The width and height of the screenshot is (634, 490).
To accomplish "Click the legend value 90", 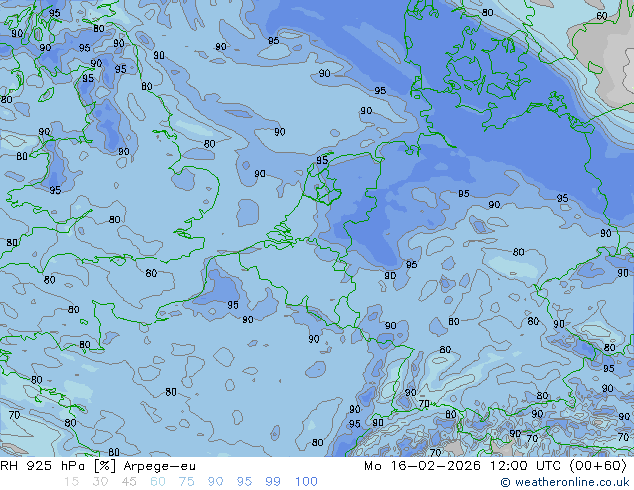I will (x=215, y=482).
